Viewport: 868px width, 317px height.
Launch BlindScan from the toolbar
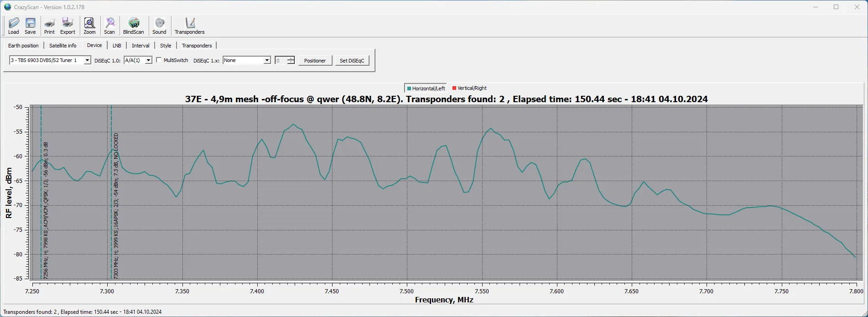tap(133, 26)
